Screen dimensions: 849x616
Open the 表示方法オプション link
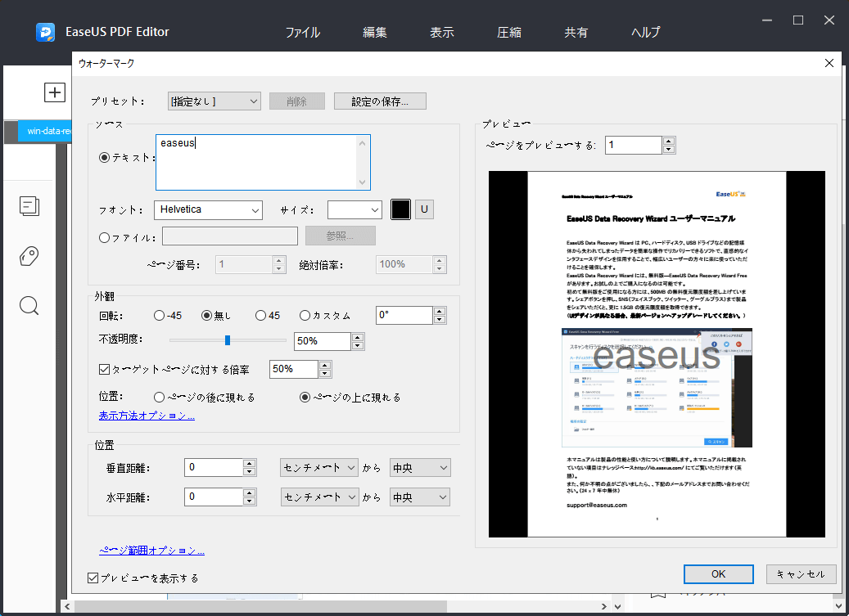[x=146, y=415]
